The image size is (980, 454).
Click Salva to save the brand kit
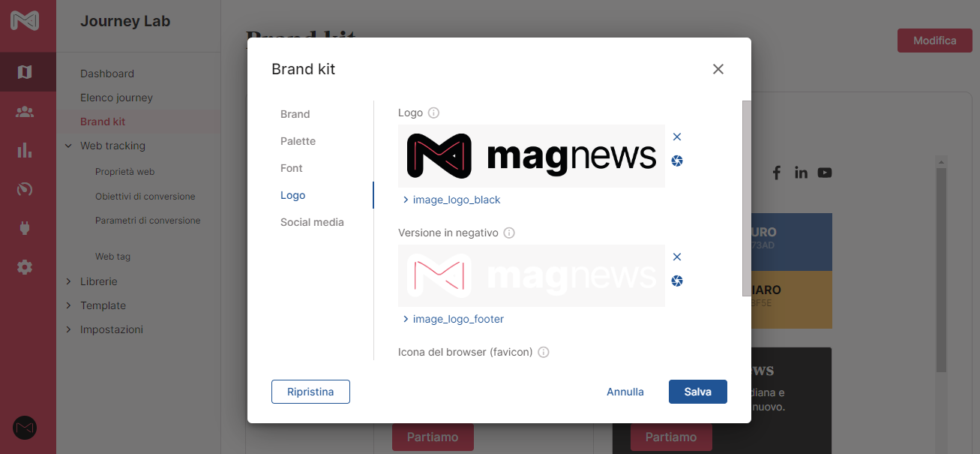tap(698, 392)
